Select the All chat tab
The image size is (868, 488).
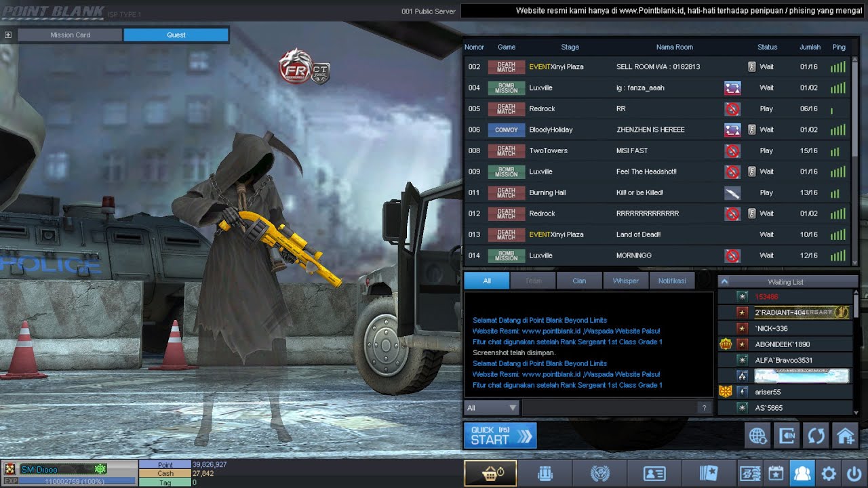coord(487,281)
